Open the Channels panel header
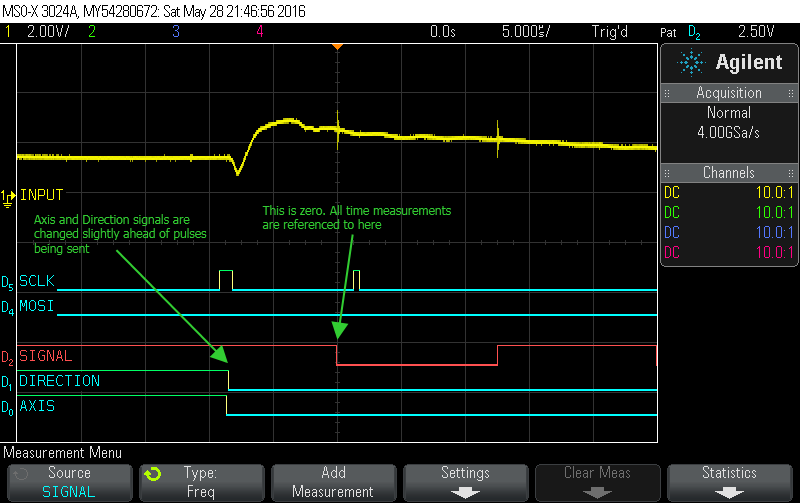 tap(729, 173)
